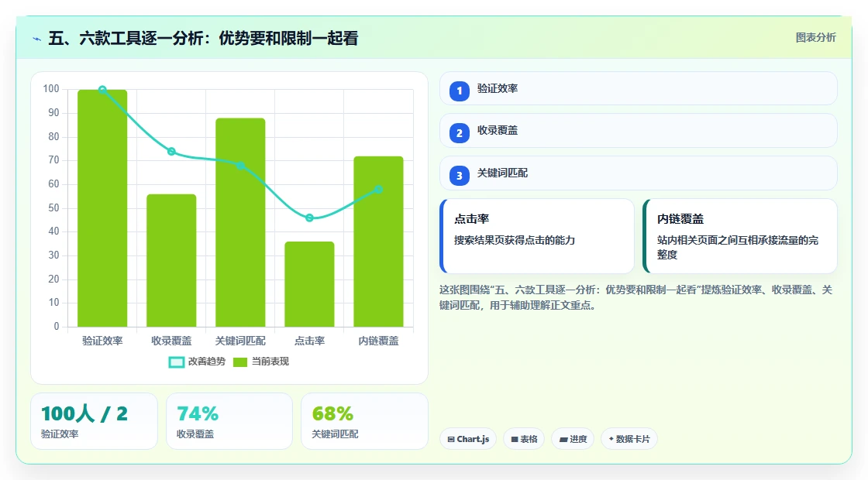
Task: Select the 关键词匹配 list item
Action: click(x=639, y=173)
